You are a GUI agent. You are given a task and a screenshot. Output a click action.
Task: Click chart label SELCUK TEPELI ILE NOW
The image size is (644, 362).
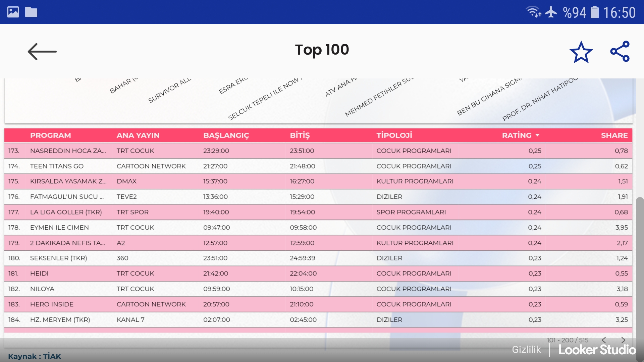[265, 99]
